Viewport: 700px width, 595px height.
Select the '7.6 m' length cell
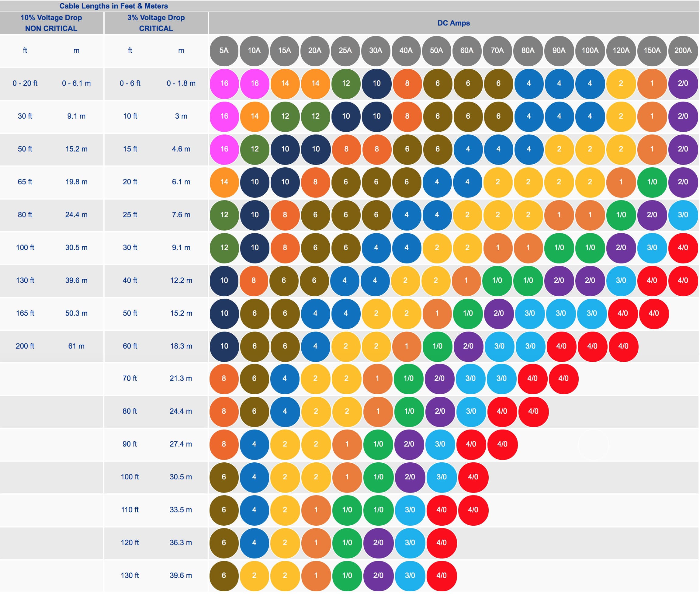click(181, 215)
